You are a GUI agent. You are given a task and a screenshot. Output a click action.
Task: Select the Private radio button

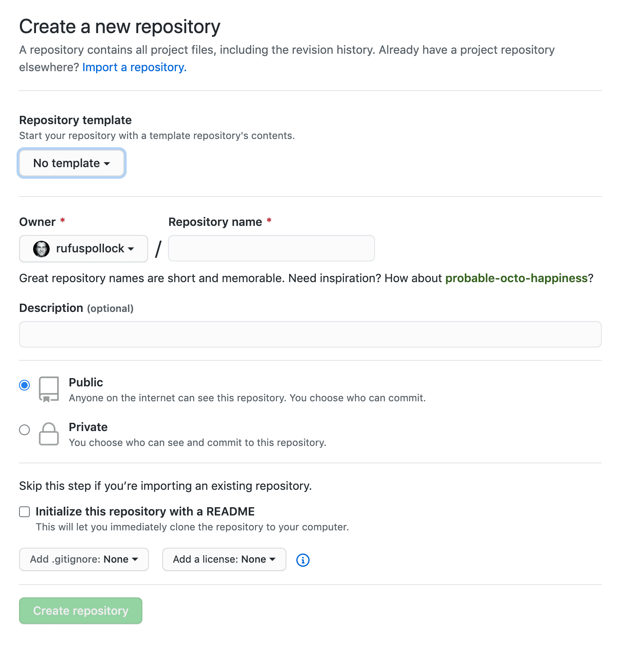pos(25,430)
